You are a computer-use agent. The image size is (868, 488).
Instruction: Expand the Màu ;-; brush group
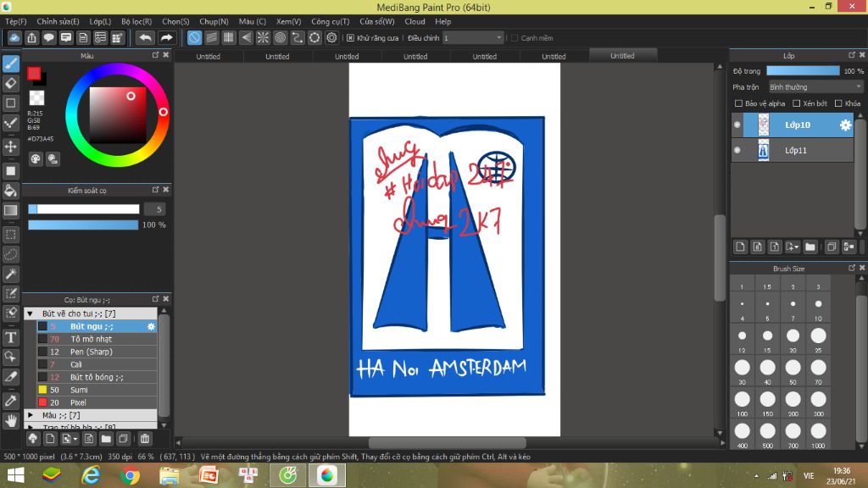[x=31, y=415]
